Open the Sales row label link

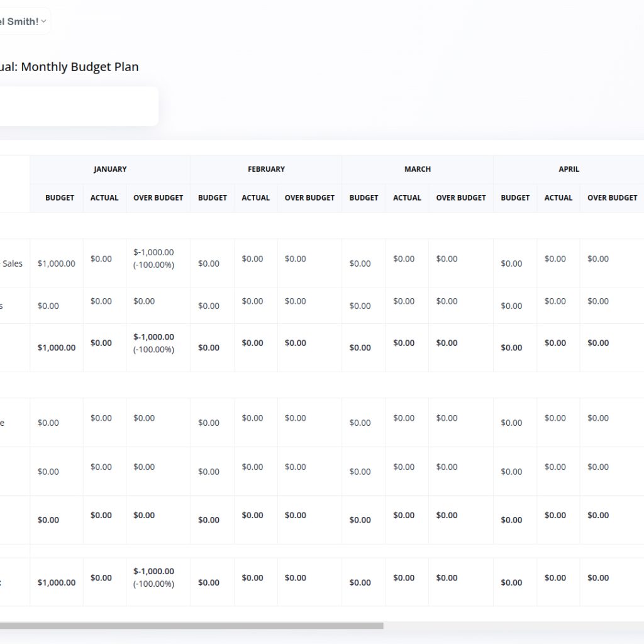tap(12, 264)
